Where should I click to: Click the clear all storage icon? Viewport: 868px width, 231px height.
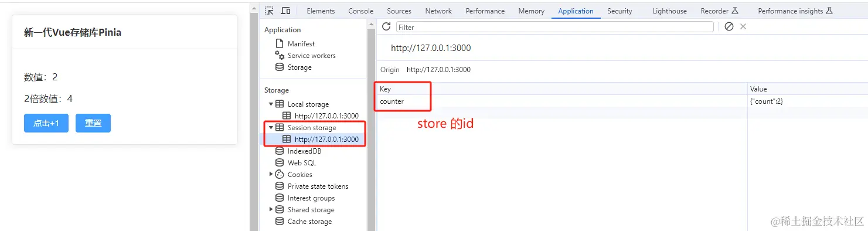729,26
